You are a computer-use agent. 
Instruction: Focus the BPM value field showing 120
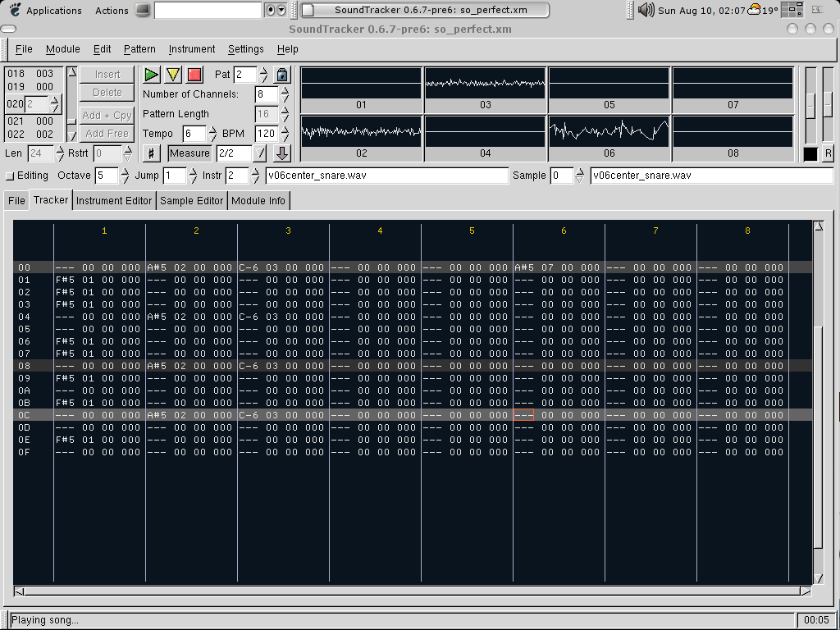click(266, 134)
